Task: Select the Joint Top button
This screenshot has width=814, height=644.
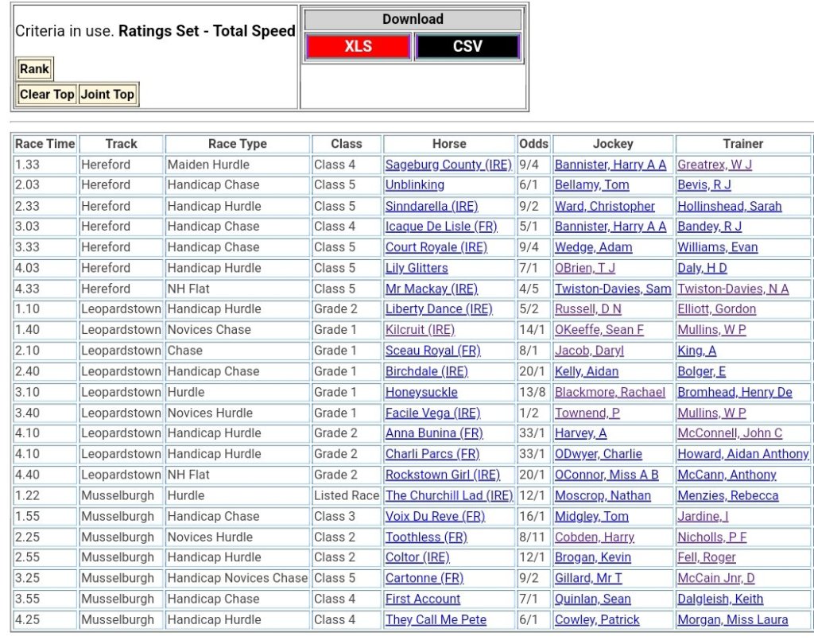Action: tap(107, 95)
